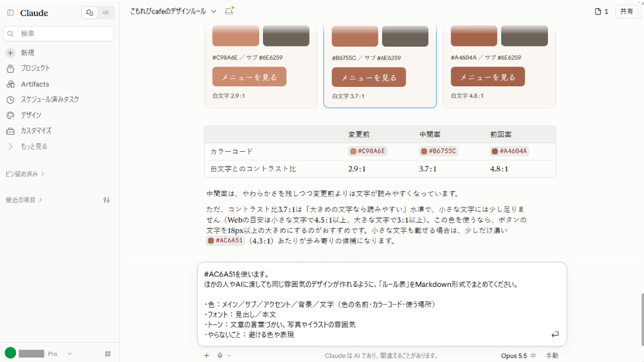Click the #AC6A51 color chip in the paragraph
This screenshot has height=362, width=644.
225,241
